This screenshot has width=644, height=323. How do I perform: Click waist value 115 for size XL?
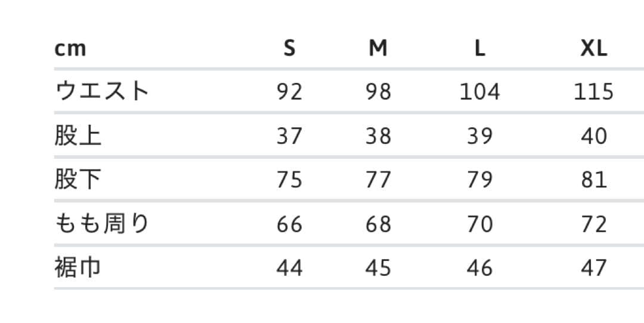click(594, 91)
